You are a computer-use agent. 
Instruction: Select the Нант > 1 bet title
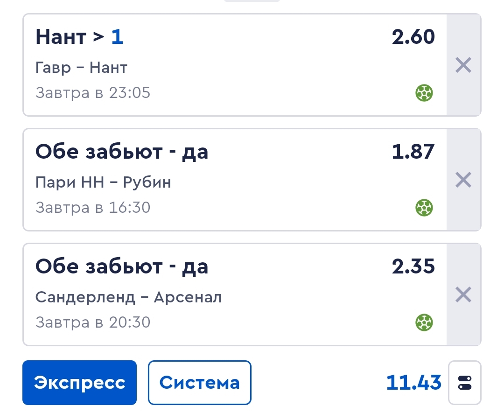(79, 37)
